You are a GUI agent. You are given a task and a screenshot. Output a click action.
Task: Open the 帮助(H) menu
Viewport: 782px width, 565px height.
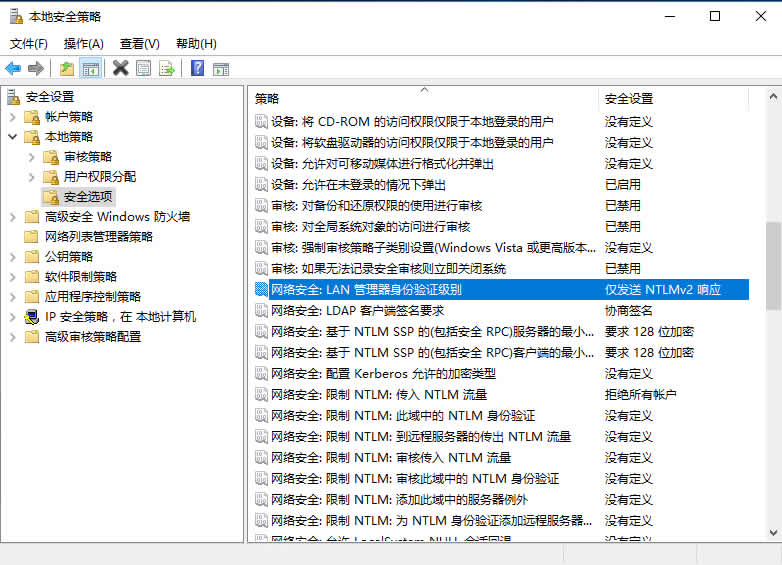196,44
